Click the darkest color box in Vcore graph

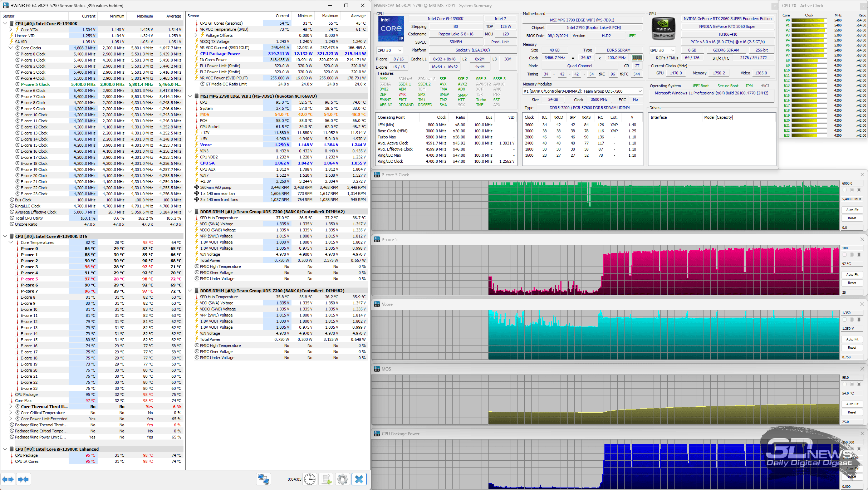pos(859,319)
